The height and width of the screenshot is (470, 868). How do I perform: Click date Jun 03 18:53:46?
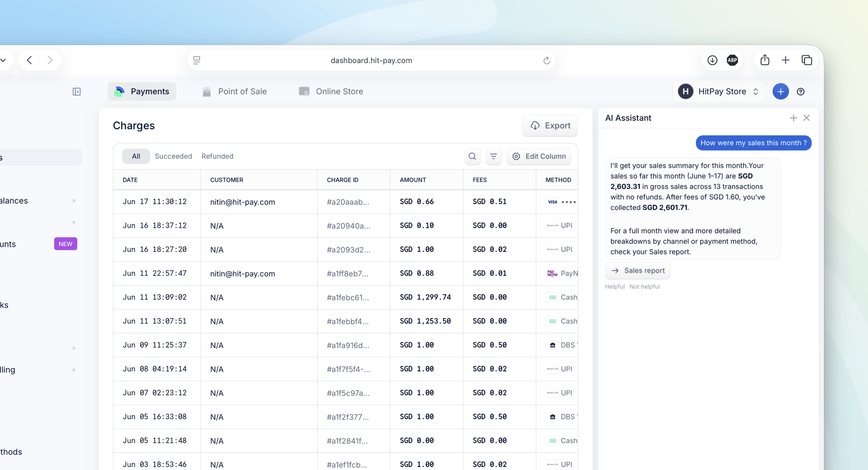click(155, 464)
